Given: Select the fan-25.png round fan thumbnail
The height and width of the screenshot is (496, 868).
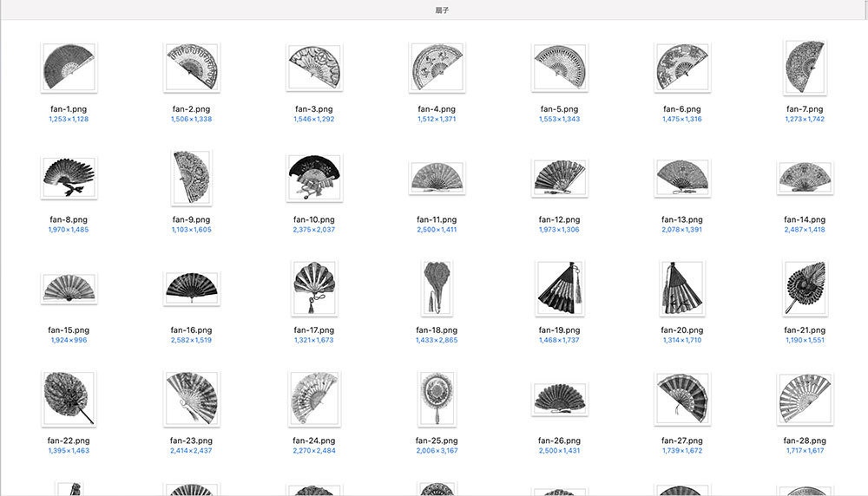Looking at the screenshot, I should click(437, 399).
